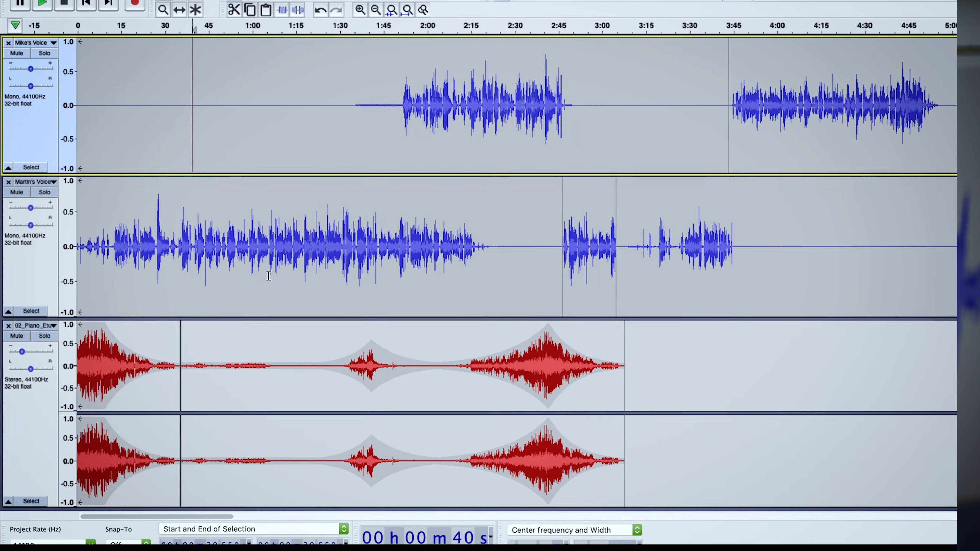This screenshot has width=980, height=551.
Task: Open the Mike's Voice track menu
Action: point(53,43)
